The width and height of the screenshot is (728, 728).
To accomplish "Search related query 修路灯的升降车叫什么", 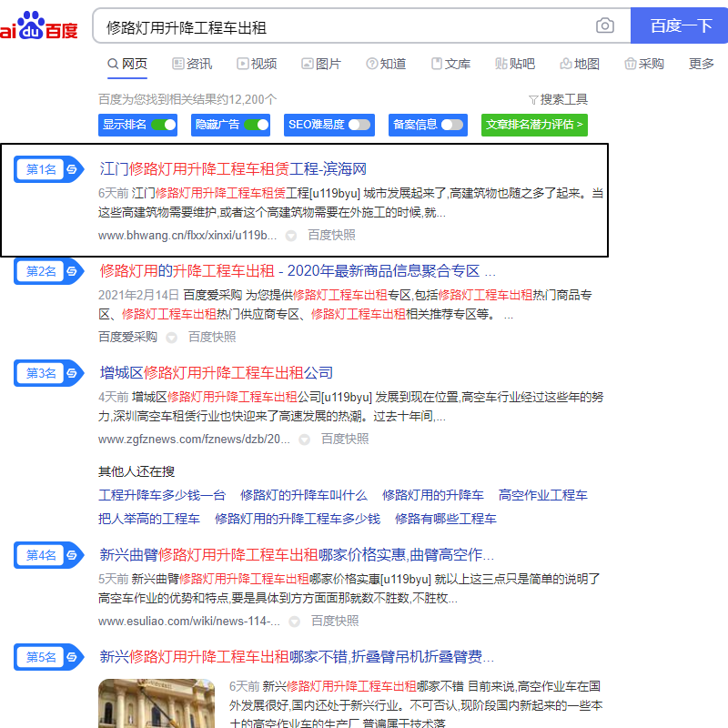I will pos(304,495).
